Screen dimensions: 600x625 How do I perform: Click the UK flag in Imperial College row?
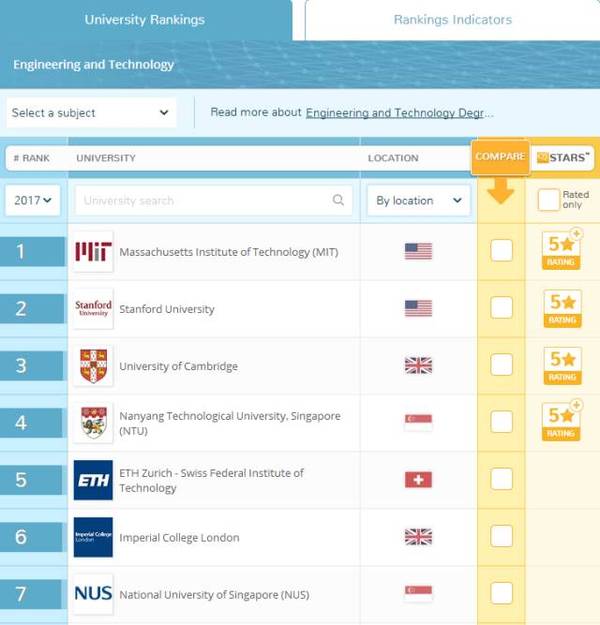418,537
